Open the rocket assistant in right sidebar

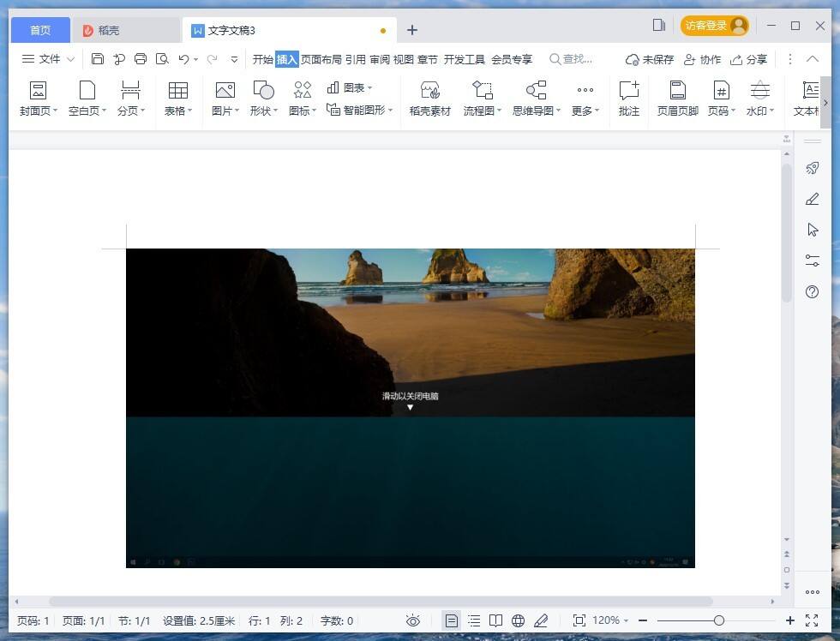click(813, 168)
